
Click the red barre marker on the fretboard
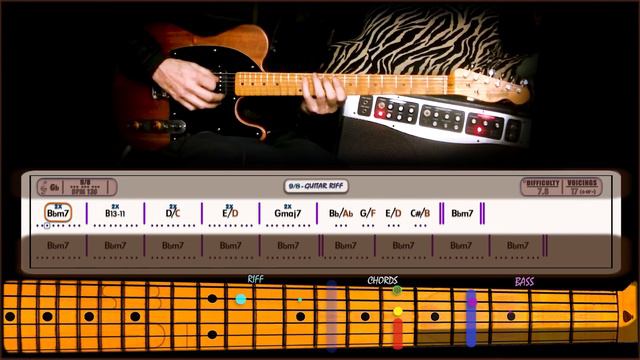point(398,334)
